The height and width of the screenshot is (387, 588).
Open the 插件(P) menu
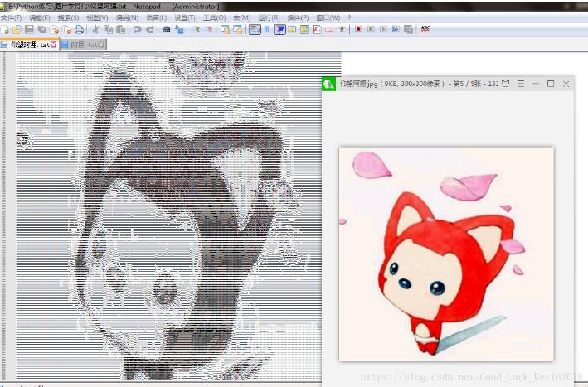[298, 18]
